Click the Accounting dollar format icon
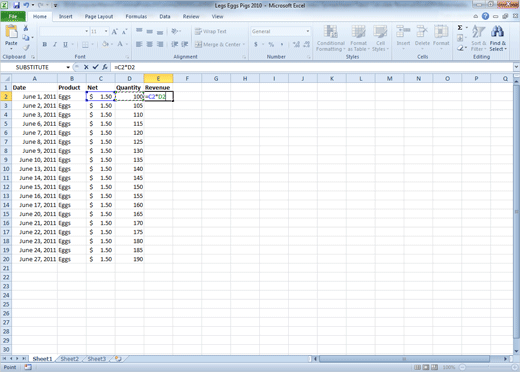 tap(256, 44)
